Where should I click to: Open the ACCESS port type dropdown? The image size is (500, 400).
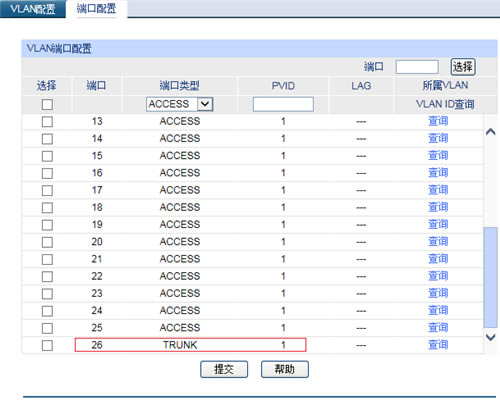[180, 104]
